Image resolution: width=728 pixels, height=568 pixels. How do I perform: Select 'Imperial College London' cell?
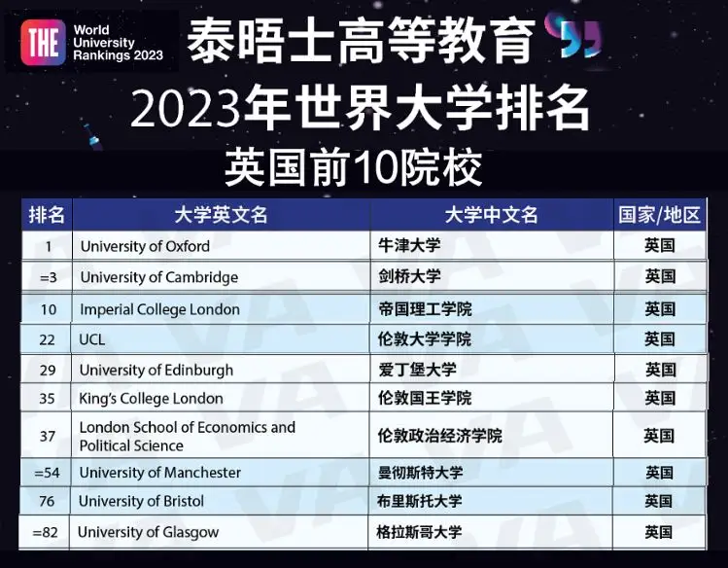tap(221, 309)
